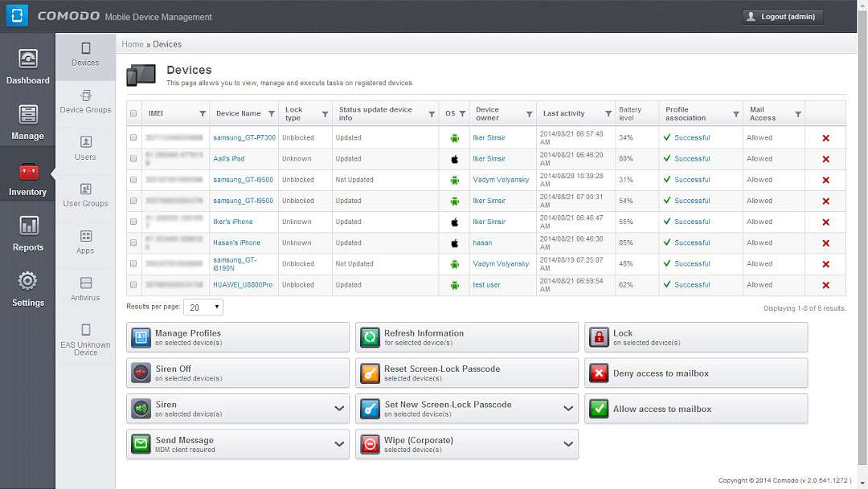
Task: Select Apps in the submenu
Action: click(85, 242)
